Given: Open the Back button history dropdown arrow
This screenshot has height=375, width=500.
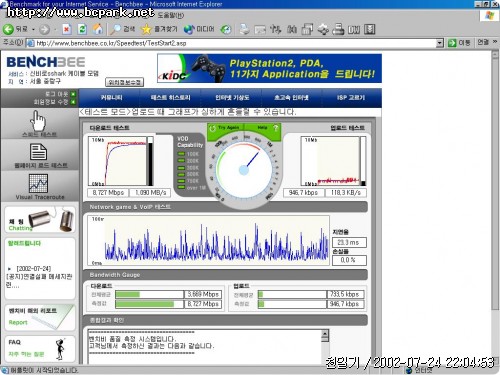Looking at the screenshot, I should (x=33, y=30).
